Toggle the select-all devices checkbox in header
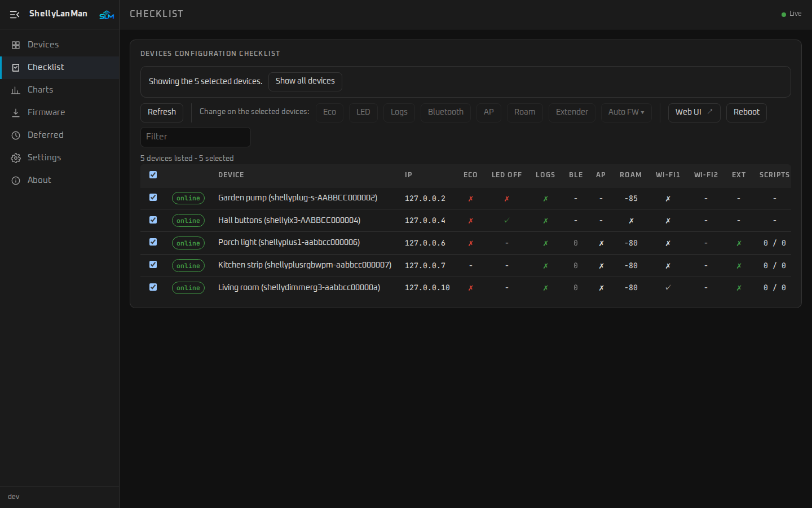 [153, 175]
